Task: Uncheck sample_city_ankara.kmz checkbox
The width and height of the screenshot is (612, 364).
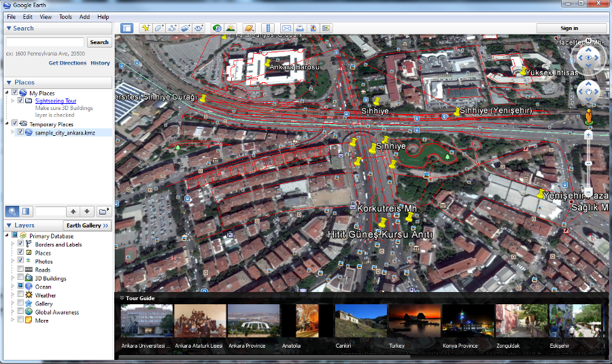Action: [20, 132]
